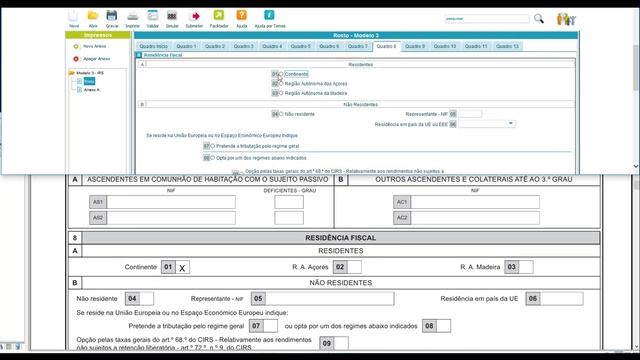Select Rosto in the tree
Image resolution: width=640 pixels, height=360 pixels.
[89, 81]
